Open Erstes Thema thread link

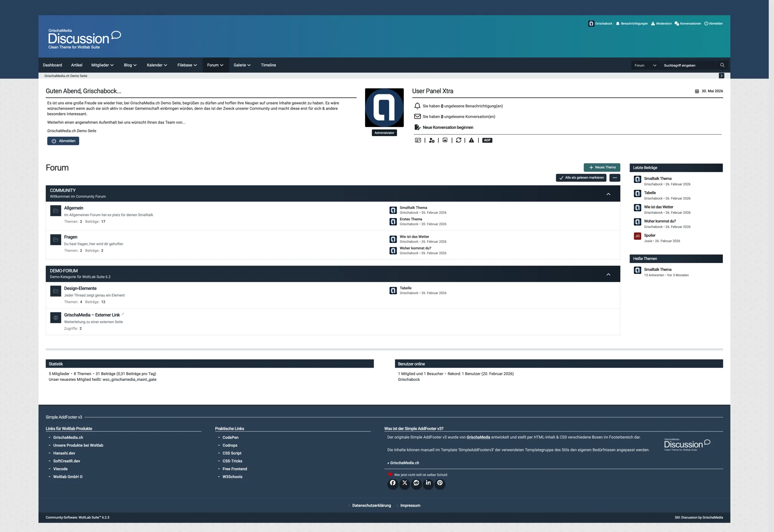(411, 219)
